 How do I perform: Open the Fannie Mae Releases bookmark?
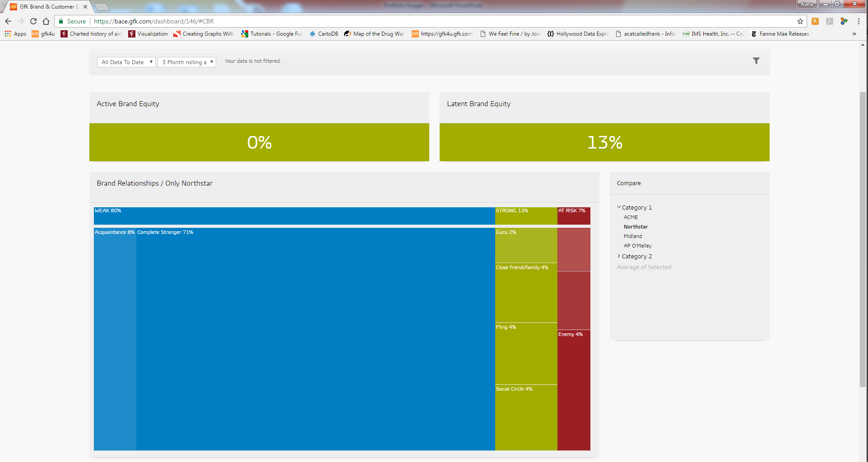781,34
